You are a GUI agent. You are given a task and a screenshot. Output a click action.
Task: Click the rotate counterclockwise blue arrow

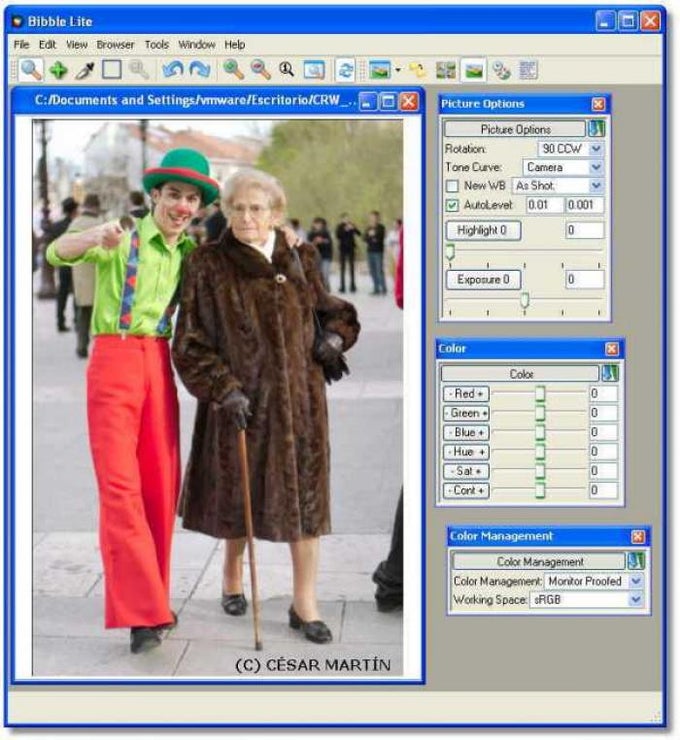point(173,70)
